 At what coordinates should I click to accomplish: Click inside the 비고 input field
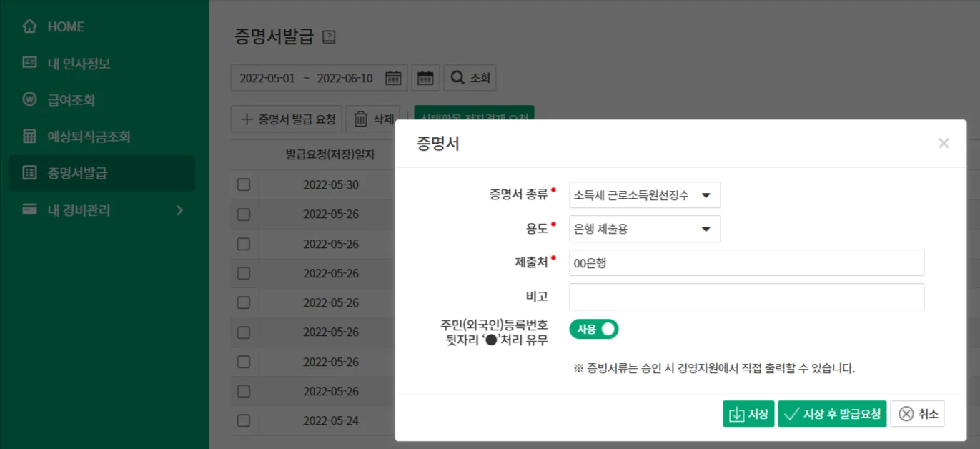point(746,297)
